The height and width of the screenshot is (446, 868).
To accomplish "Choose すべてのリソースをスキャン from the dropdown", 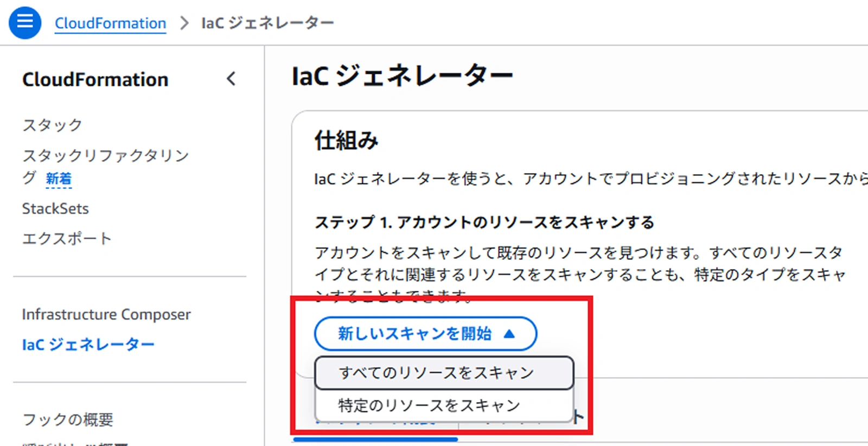I will (x=444, y=373).
